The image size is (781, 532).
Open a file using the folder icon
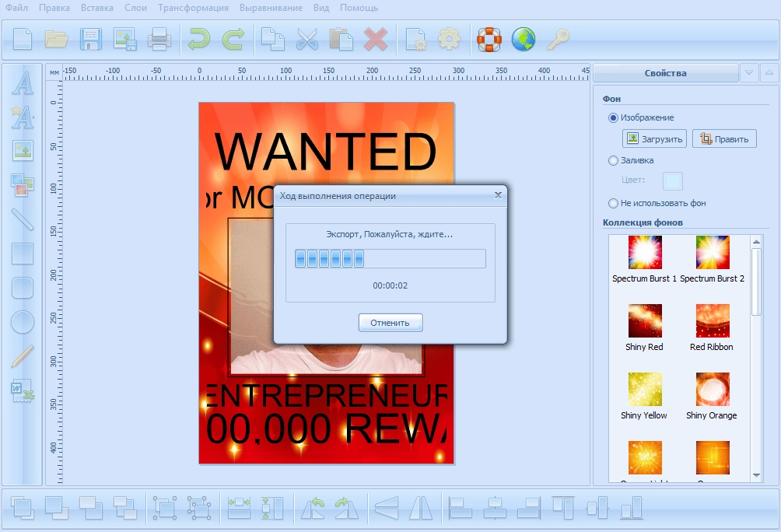click(56, 40)
